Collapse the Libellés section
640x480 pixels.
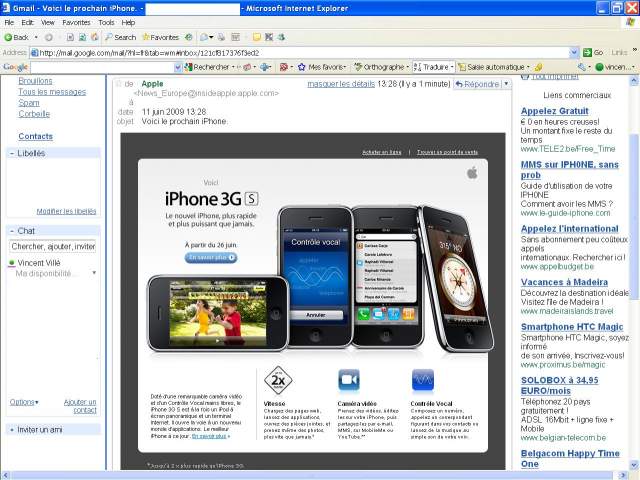tap(12, 154)
